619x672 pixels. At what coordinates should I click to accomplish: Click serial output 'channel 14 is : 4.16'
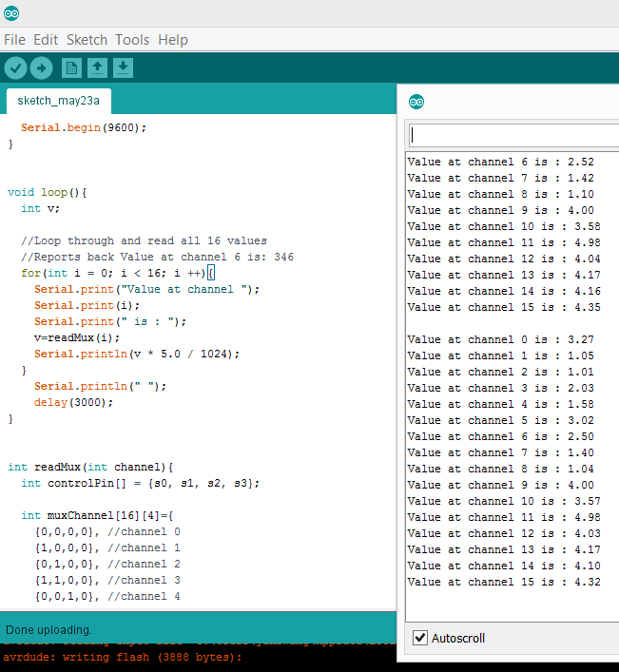pyautogui.click(x=534, y=292)
